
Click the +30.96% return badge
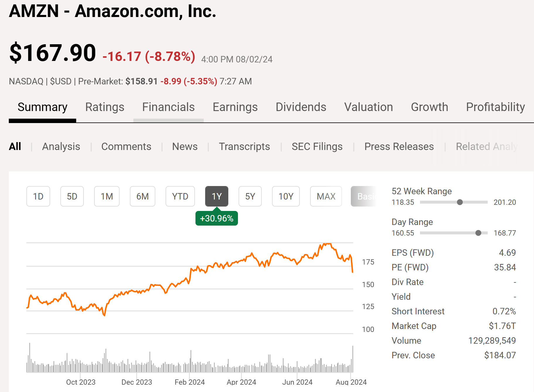pyautogui.click(x=217, y=218)
